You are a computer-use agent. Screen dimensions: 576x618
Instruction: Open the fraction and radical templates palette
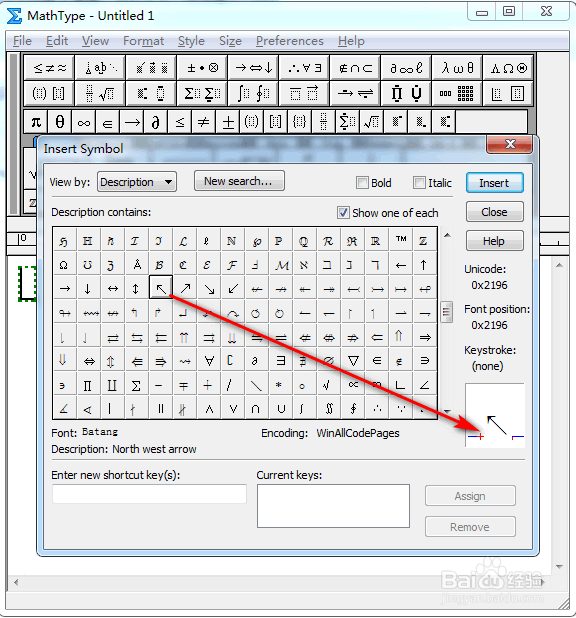(100, 93)
